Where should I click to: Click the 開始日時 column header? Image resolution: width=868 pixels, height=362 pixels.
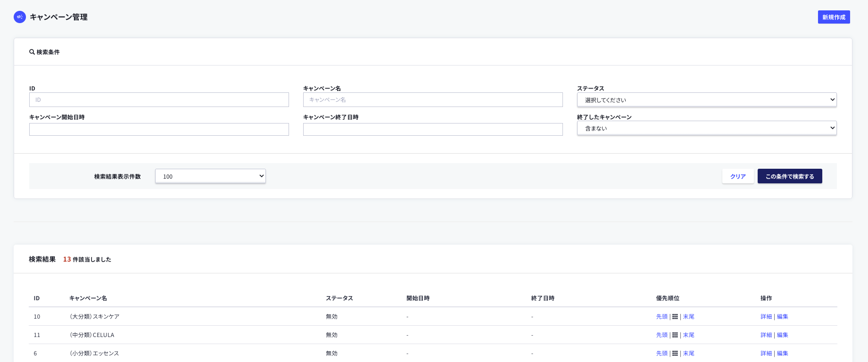point(418,298)
